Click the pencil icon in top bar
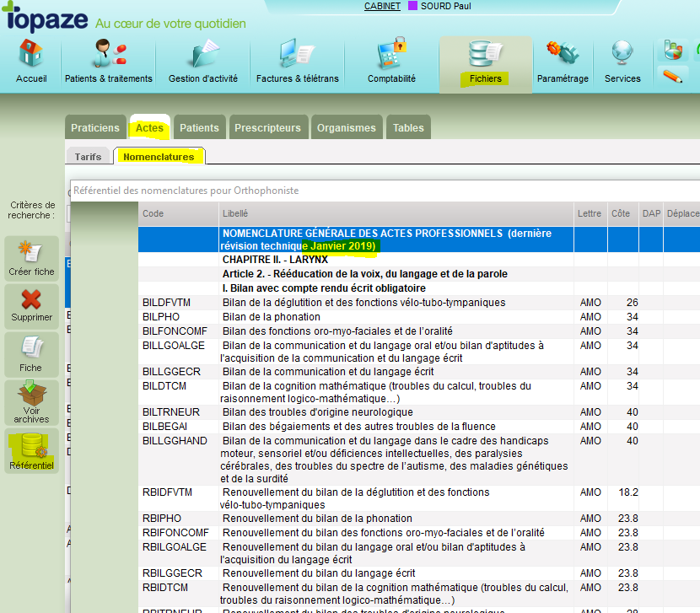Screen dimensions: 700x613 pyautogui.click(x=672, y=77)
